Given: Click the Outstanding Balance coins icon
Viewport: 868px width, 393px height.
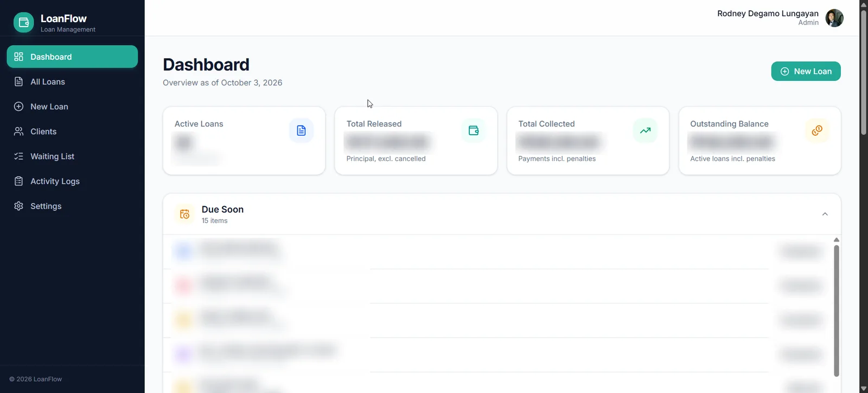Looking at the screenshot, I should (x=817, y=130).
